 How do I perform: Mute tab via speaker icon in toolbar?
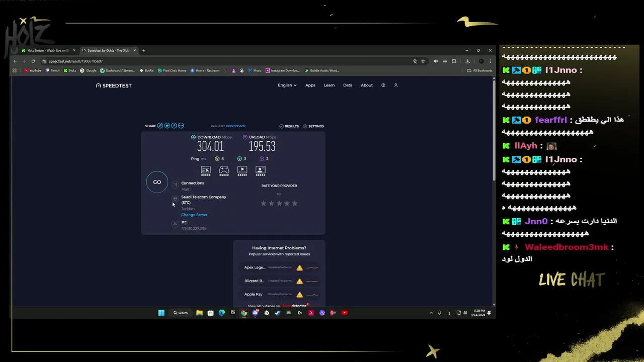[436, 61]
